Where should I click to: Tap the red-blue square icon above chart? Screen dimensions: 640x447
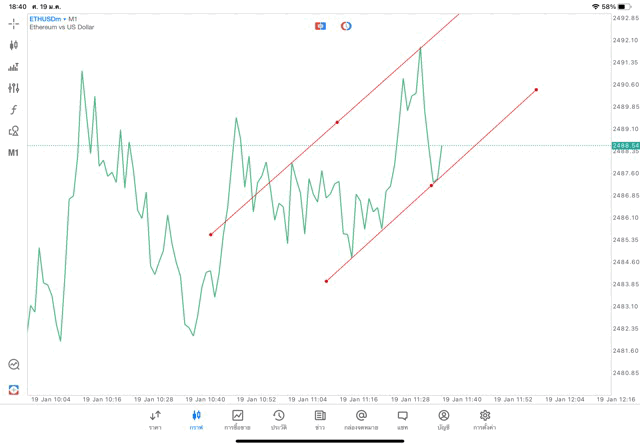pos(320,26)
